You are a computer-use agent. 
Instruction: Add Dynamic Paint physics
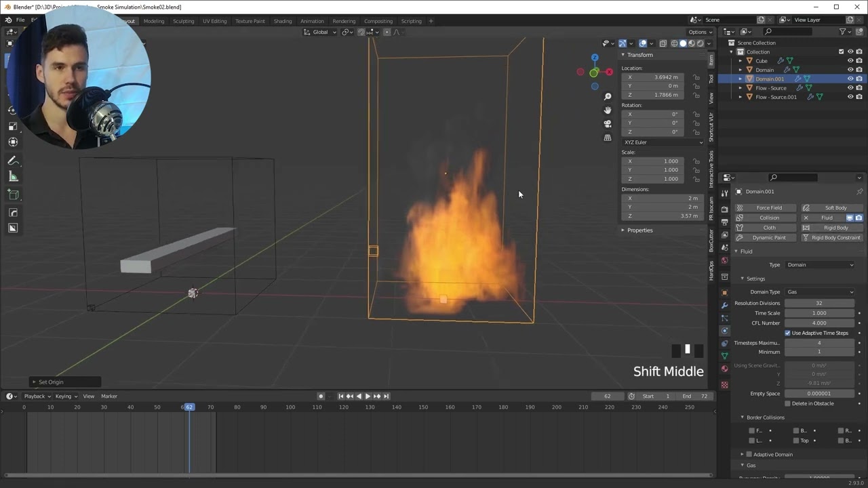point(766,238)
